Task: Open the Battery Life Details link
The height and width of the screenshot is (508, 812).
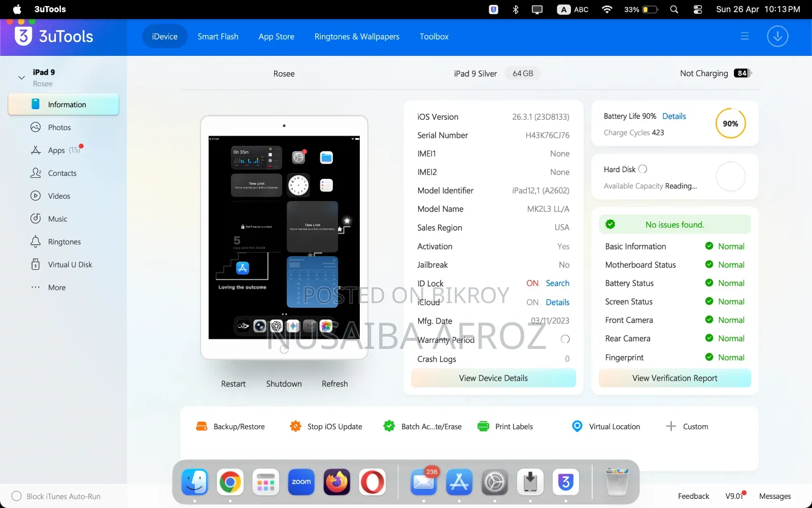Action: [x=674, y=116]
